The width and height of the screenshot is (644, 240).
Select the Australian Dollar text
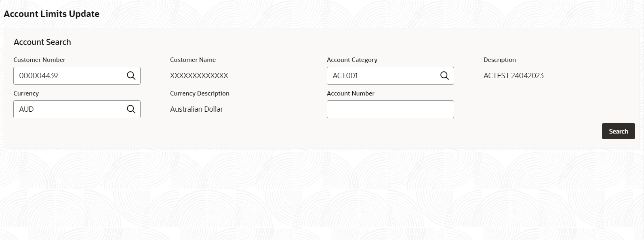point(196,109)
